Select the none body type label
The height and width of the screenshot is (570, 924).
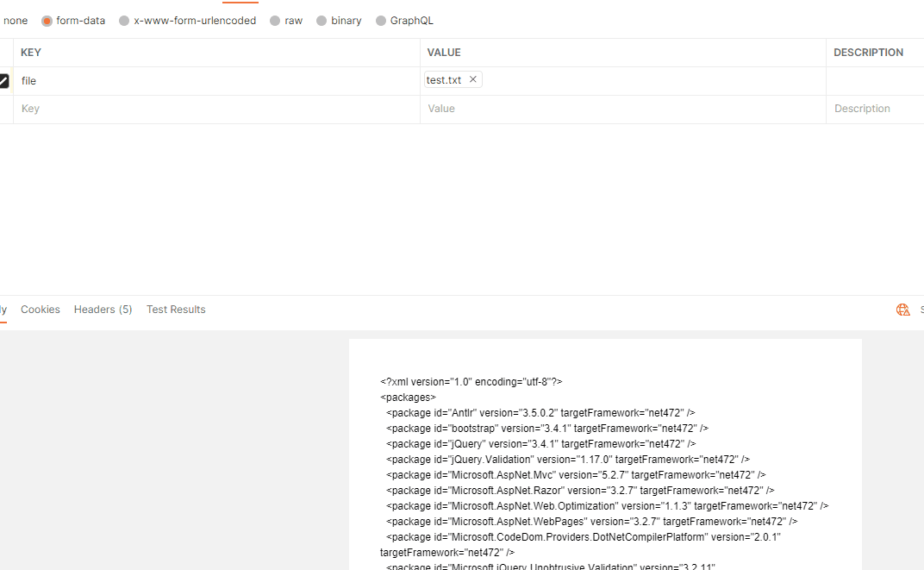[16, 21]
